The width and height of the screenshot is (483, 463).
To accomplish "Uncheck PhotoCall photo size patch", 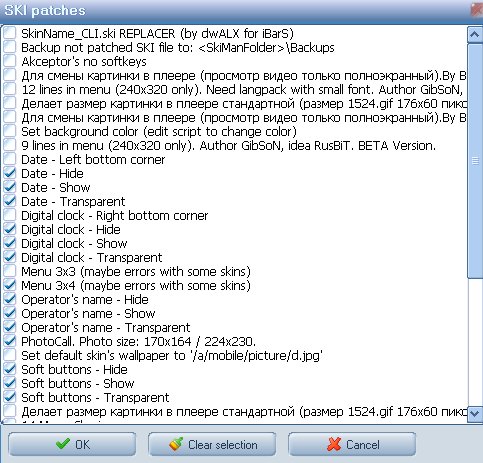I will tap(10, 341).
